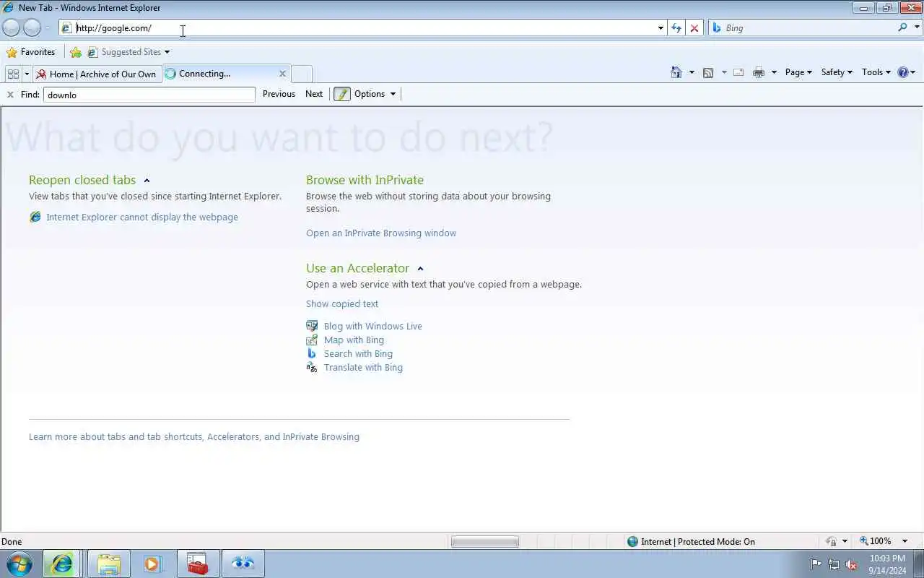Open Learn more about tabs link
Screen dimensions: 924x578
click(x=194, y=436)
